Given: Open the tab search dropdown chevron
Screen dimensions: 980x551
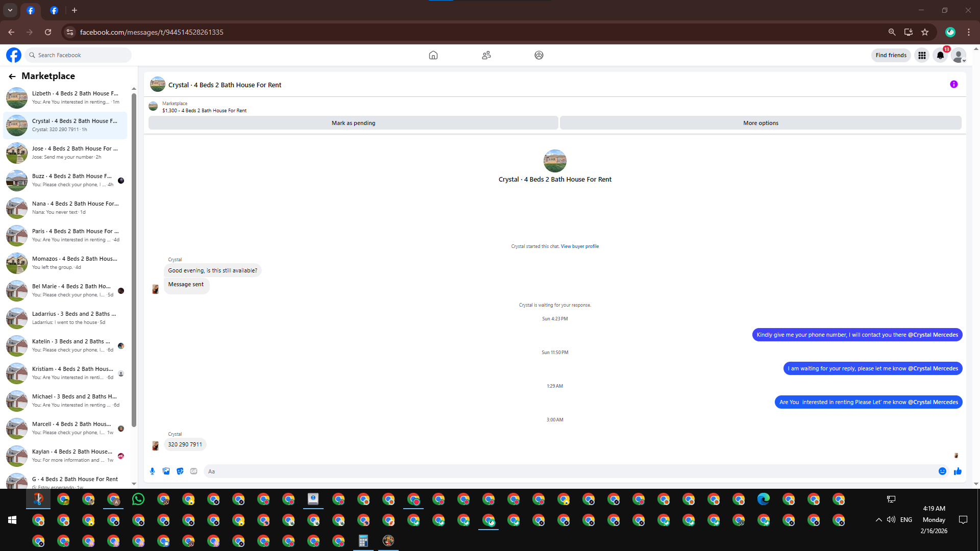Looking at the screenshot, I should (10, 10).
